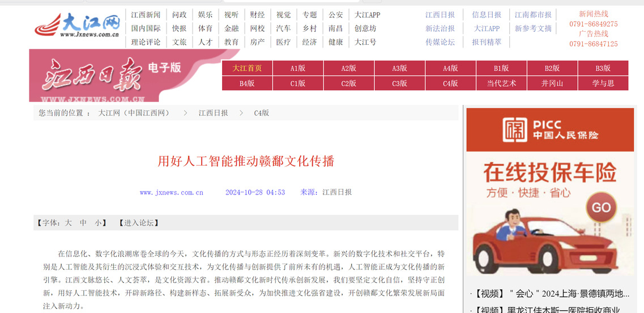Image resolution: width=644 pixels, height=313 pixels.
Task: Open the 大江首页 tab
Action: [x=247, y=68]
